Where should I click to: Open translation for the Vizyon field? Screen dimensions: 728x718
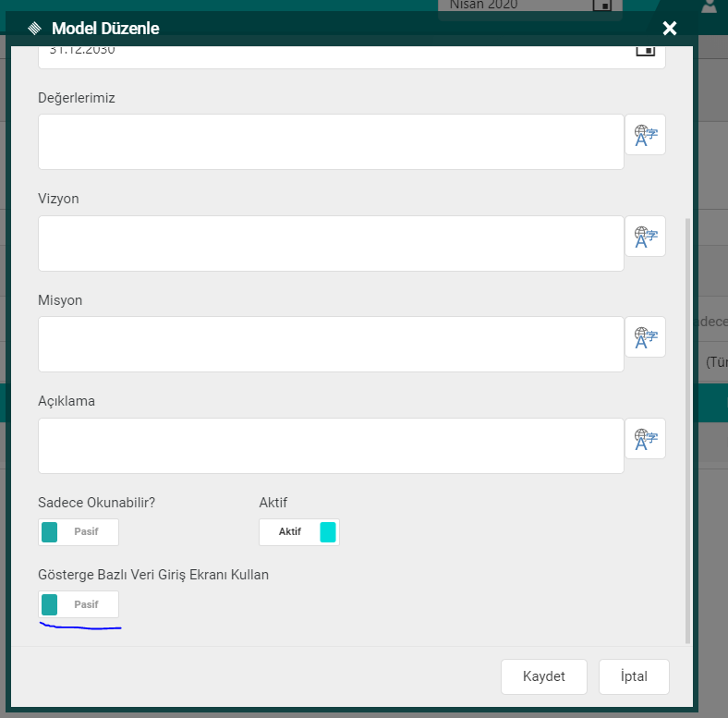click(x=645, y=237)
